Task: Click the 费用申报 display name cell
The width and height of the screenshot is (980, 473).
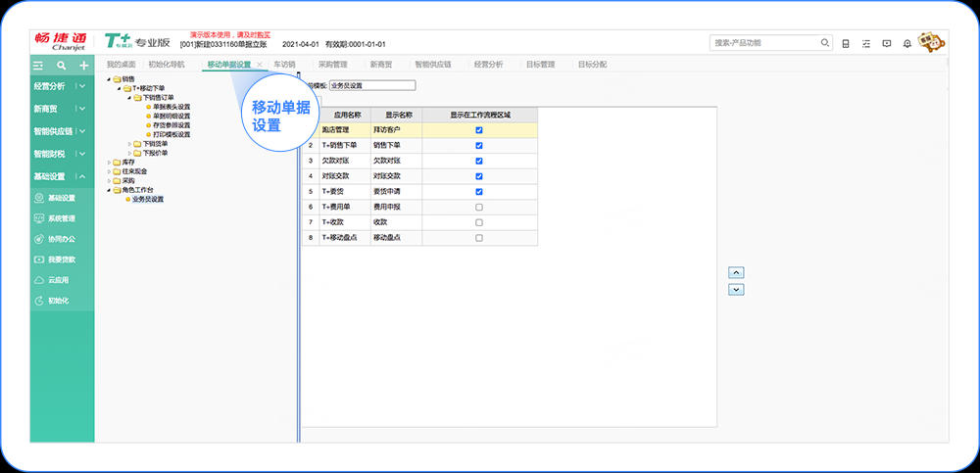Action: click(x=396, y=207)
